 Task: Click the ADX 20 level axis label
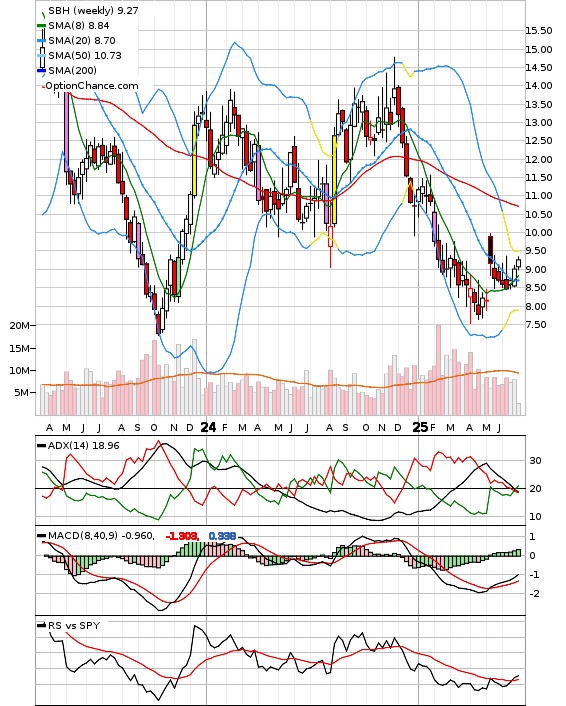click(x=535, y=489)
